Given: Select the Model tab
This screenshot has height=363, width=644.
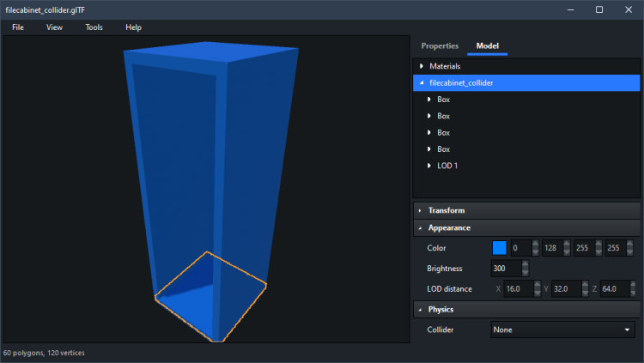Looking at the screenshot, I should (488, 46).
